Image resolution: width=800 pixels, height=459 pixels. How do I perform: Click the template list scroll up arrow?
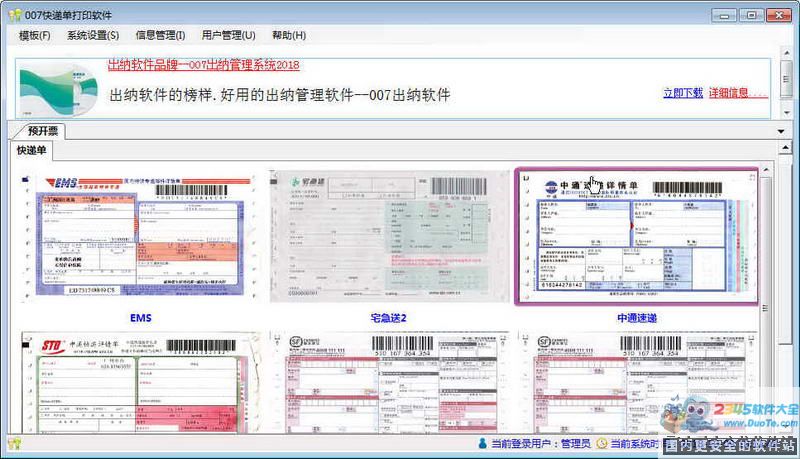coord(765,169)
